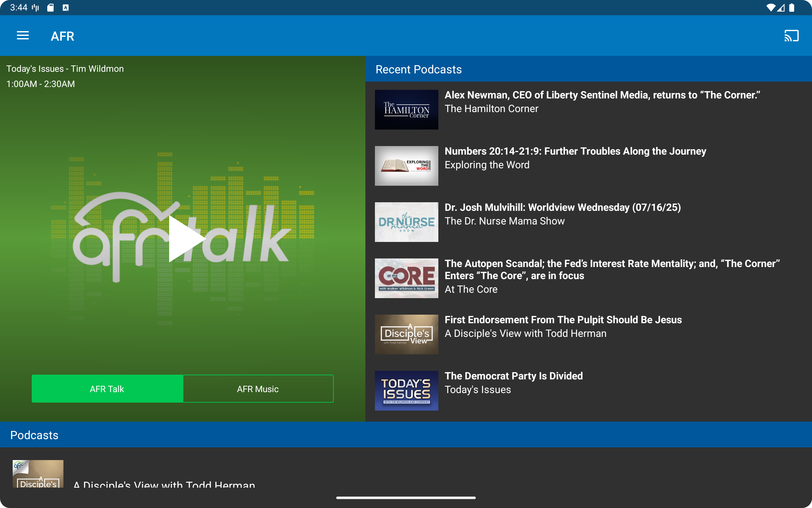This screenshot has height=508, width=812.
Task: Click the At The Core show name
Action: click(x=471, y=289)
